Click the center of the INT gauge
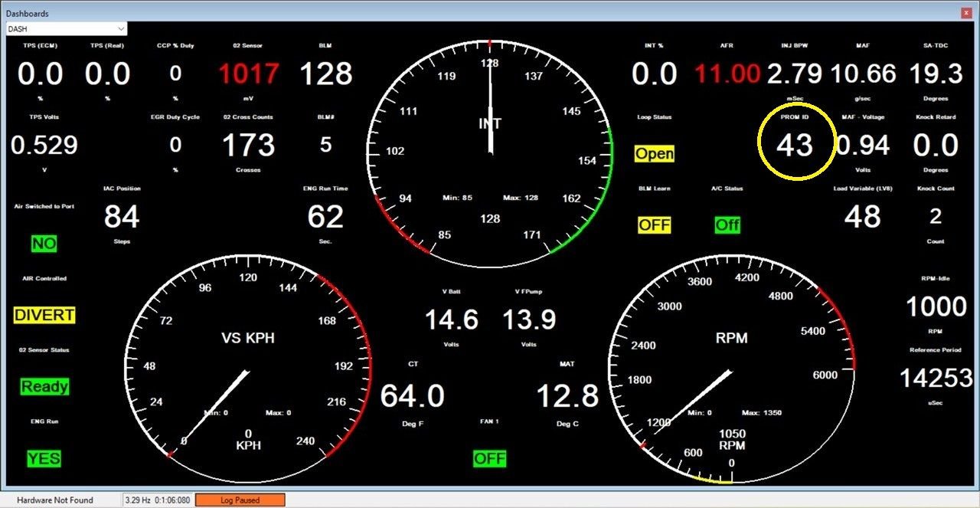This screenshot has height=508, width=980. (490, 147)
